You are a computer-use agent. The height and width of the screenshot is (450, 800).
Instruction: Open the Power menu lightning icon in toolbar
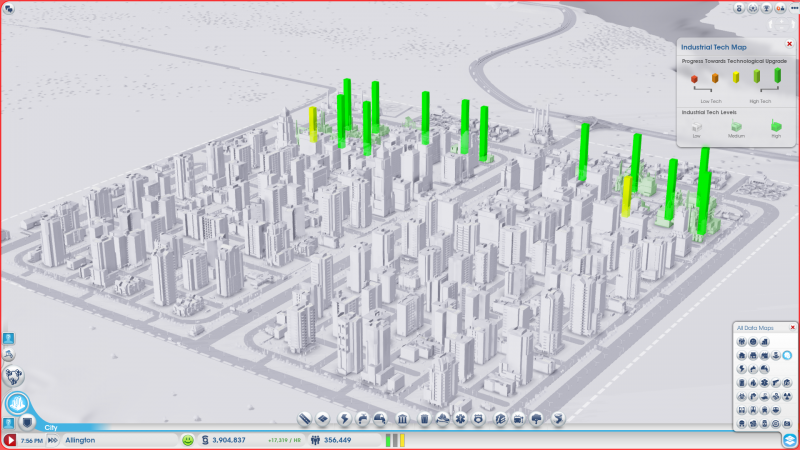point(344,419)
